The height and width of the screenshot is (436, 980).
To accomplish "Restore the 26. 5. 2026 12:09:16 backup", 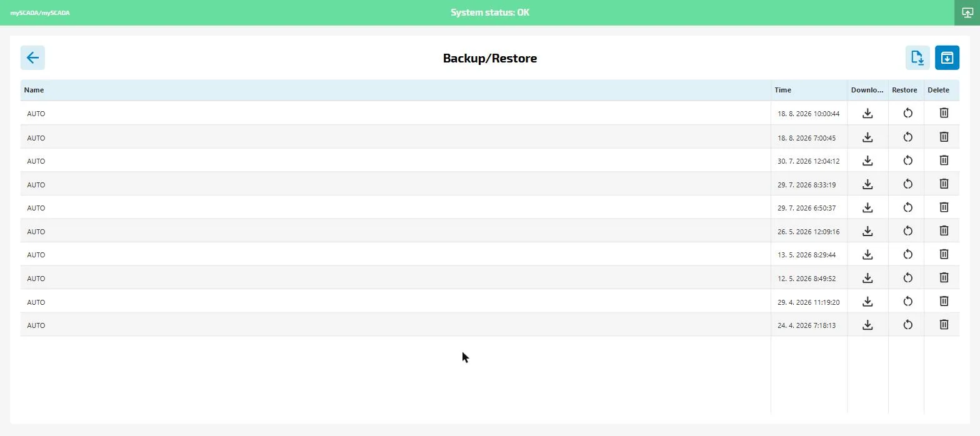I will [x=907, y=230].
